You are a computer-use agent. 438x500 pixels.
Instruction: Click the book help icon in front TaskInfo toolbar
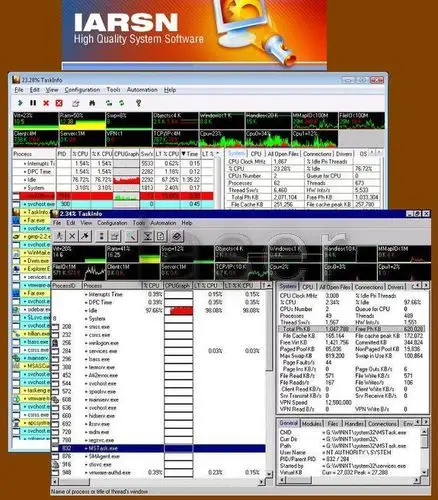(177, 236)
